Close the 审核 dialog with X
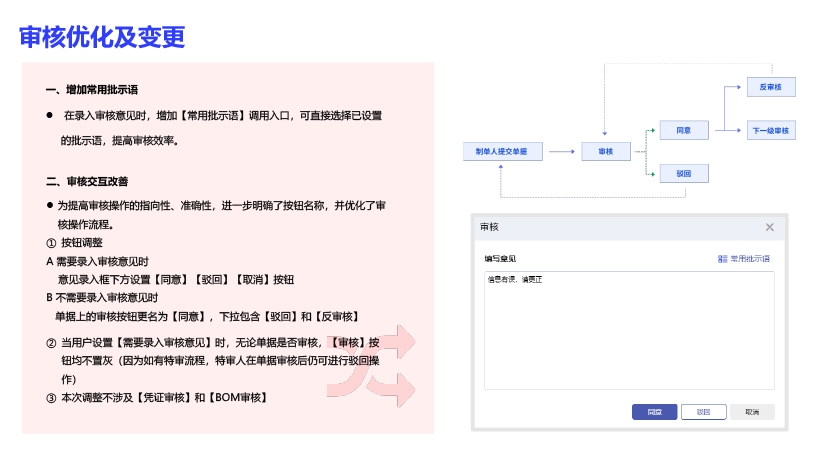The image size is (820, 461). 769,227
